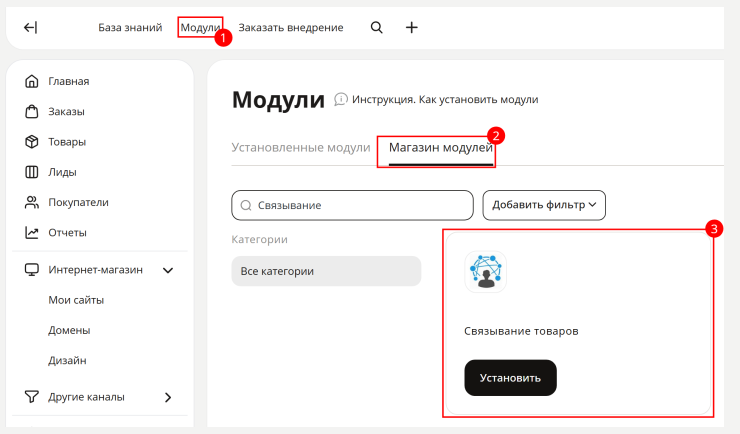Open search with the magnifier icon
The image size is (740, 434).
click(x=377, y=27)
